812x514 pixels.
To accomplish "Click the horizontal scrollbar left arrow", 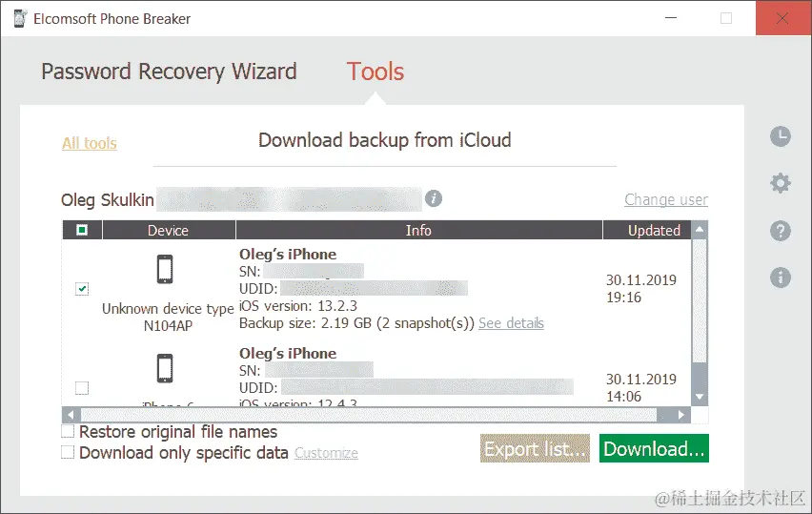I will pos(71,415).
